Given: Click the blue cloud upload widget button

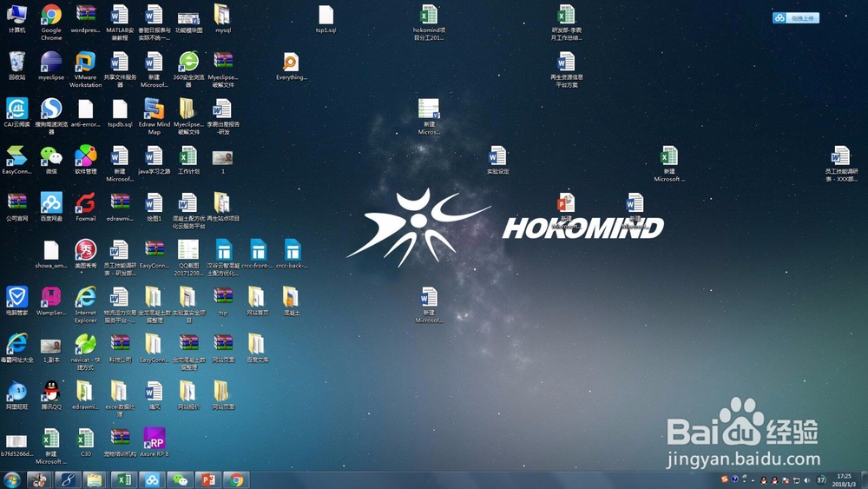Looking at the screenshot, I should pyautogui.click(x=795, y=18).
